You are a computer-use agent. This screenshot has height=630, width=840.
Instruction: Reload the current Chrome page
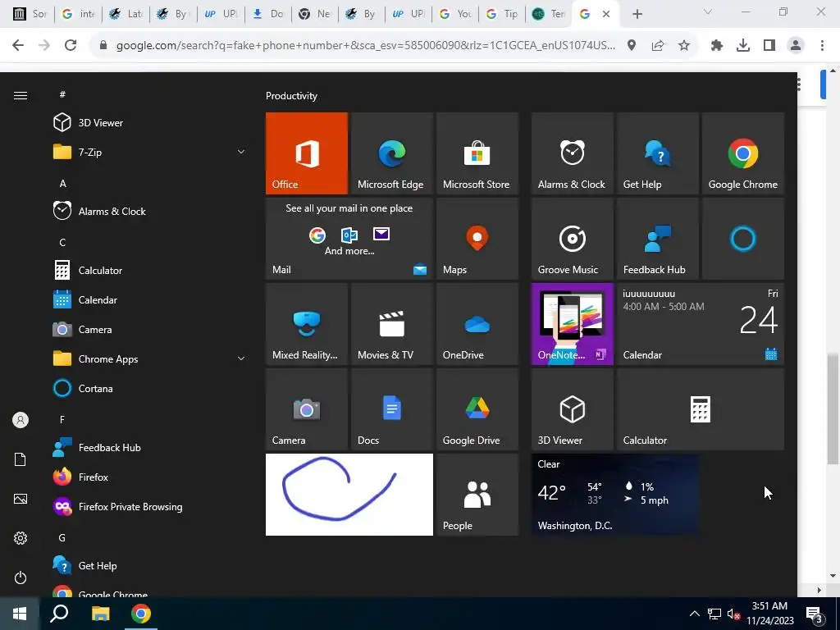(71, 46)
